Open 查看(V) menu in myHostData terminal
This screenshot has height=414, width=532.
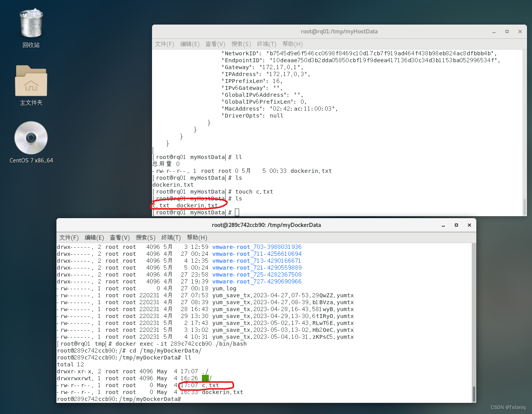(215, 44)
